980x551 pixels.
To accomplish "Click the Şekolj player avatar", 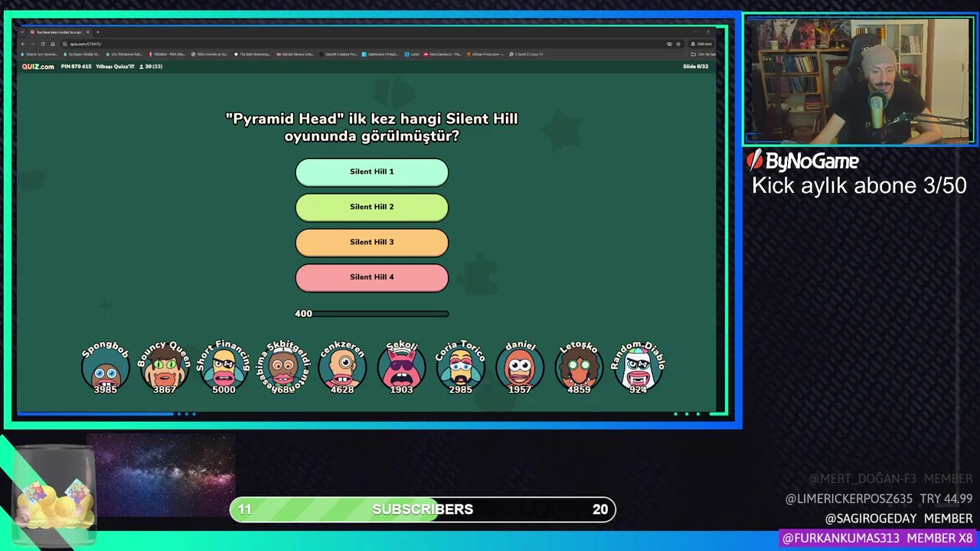I will click(x=401, y=367).
